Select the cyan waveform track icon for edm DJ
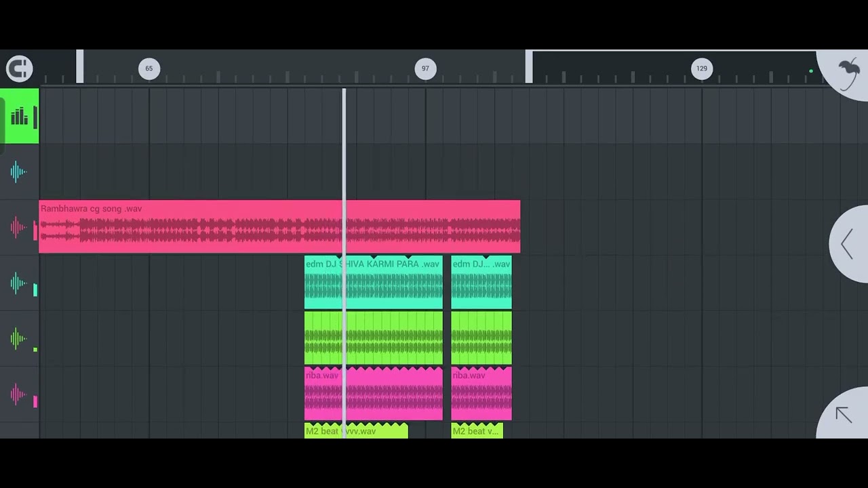 (x=18, y=283)
